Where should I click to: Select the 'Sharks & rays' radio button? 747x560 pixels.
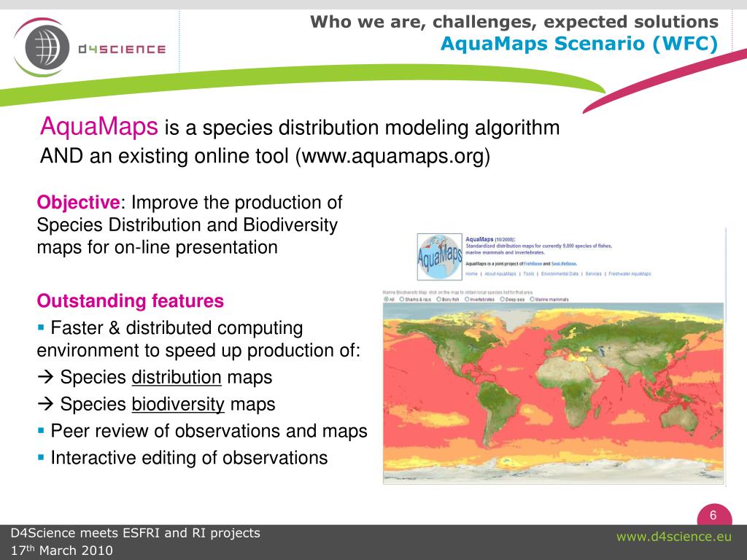click(x=402, y=300)
